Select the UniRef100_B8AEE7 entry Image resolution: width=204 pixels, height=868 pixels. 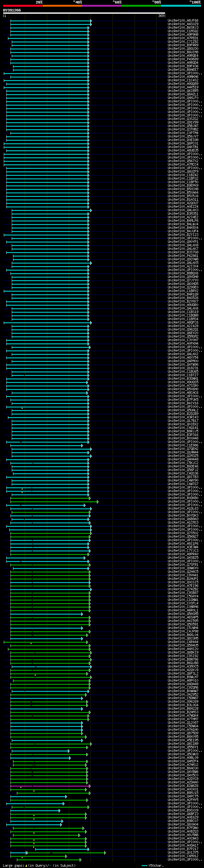pyautogui.click(x=183, y=70)
